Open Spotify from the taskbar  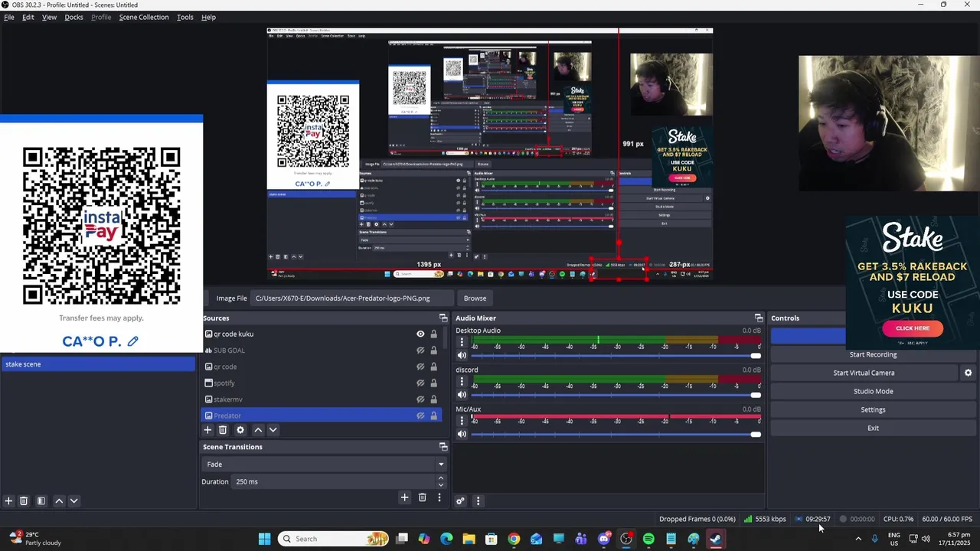[x=648, y=539]
